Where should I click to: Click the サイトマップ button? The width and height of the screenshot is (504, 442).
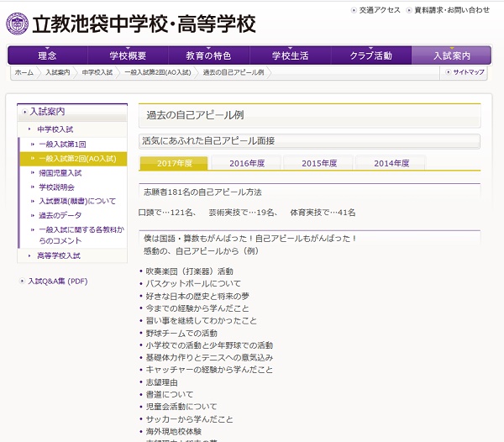465,73
